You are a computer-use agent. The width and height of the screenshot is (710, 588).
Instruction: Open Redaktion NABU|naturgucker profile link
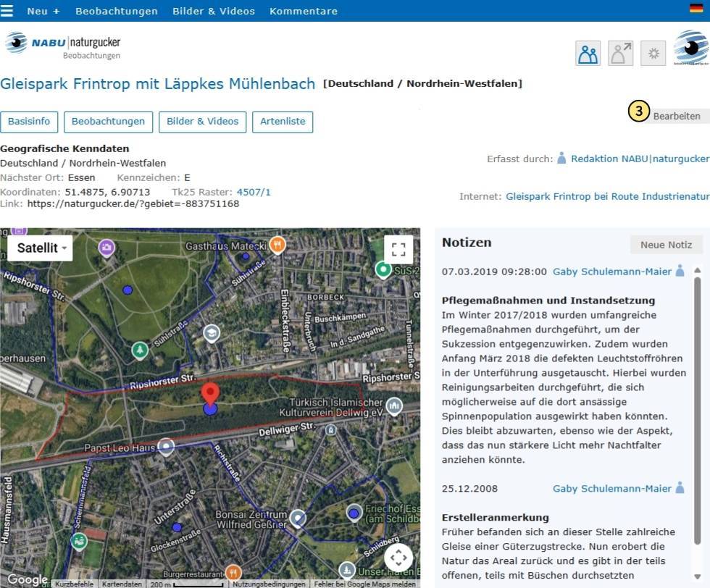(640, 159)
